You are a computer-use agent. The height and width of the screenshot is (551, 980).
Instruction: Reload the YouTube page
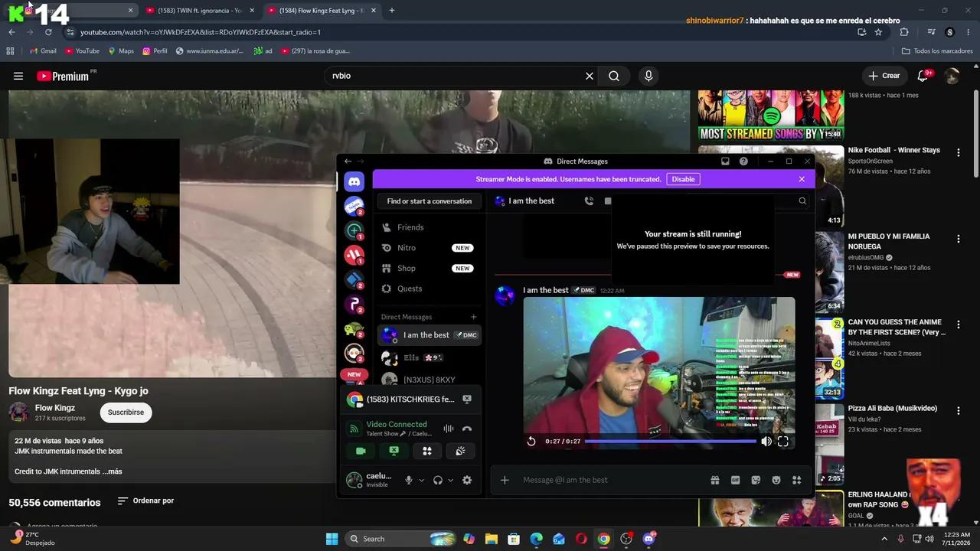[x=48, y=32]
